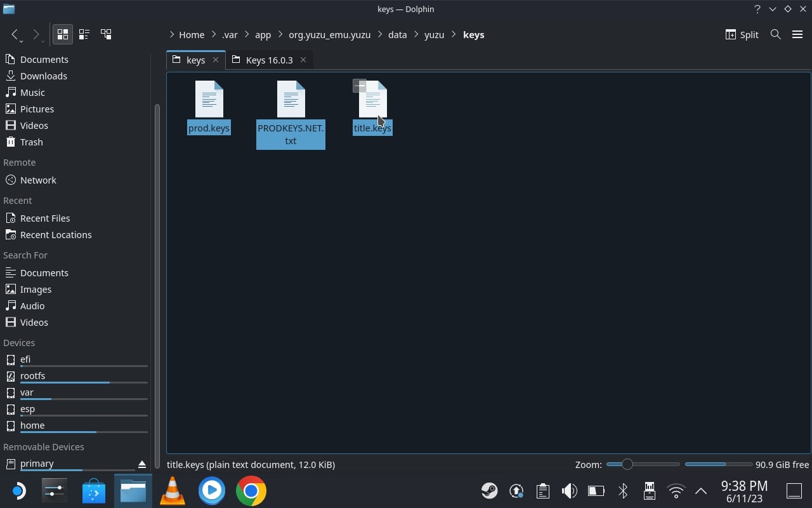Eject the primary removable device

click(142, 464)
